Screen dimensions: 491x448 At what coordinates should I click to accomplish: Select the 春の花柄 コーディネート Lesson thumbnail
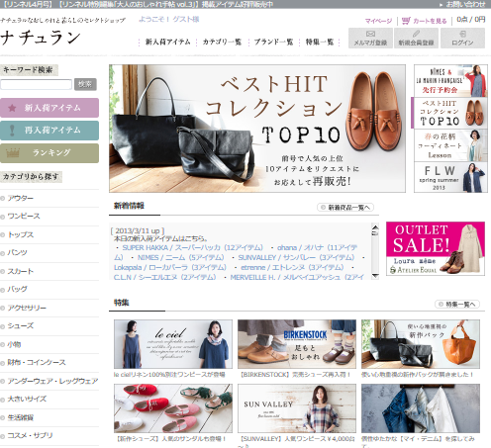point(450,145)
